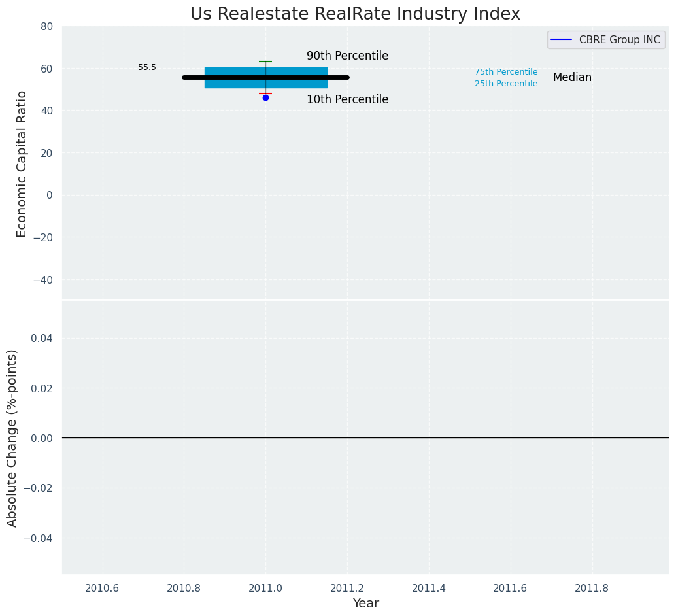676x616 pixels.
Task: Select the Absolute Change (%-points) axis label
Action: click(x=12, y=437)
